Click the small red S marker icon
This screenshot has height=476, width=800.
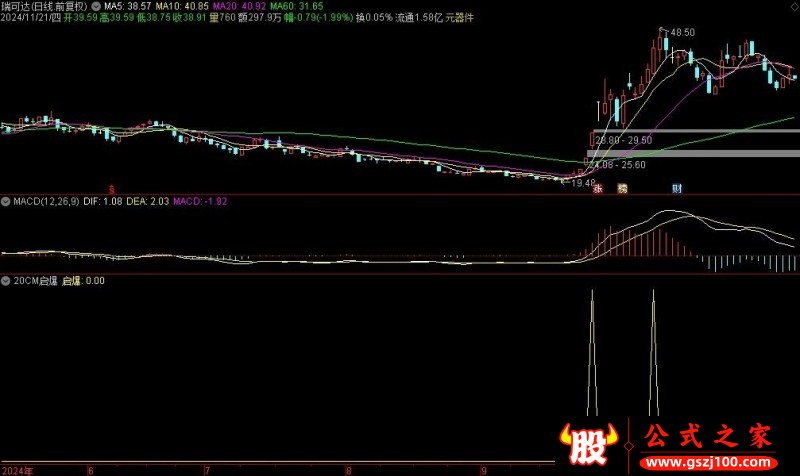(112, 189)
